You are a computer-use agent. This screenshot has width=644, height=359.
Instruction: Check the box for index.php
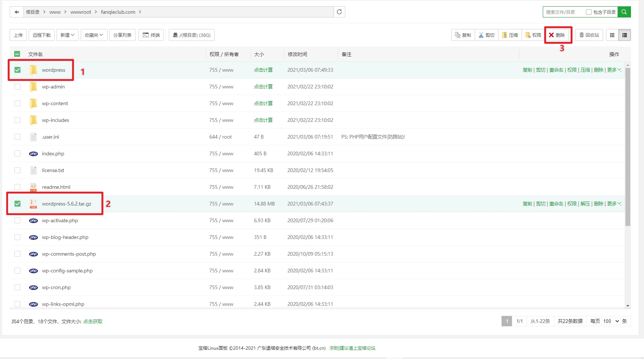coord(17,153)
